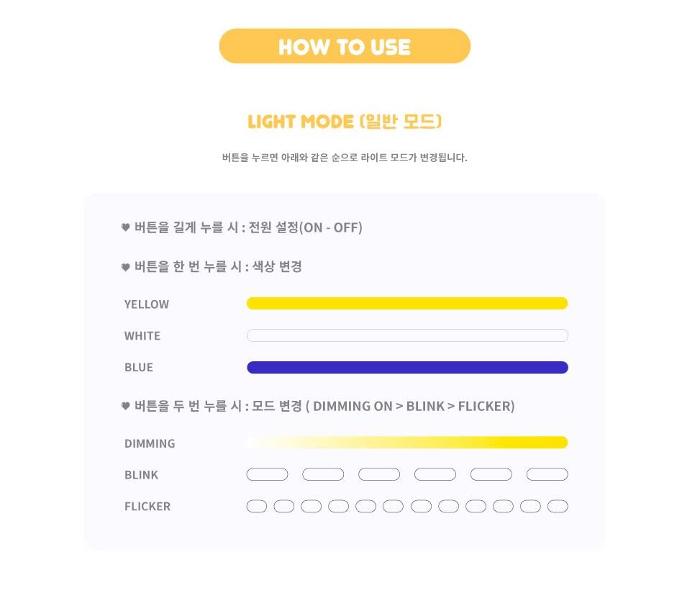700x611 pixels.
Task: Click the third pill in the BLINK row
Action: 379,474
